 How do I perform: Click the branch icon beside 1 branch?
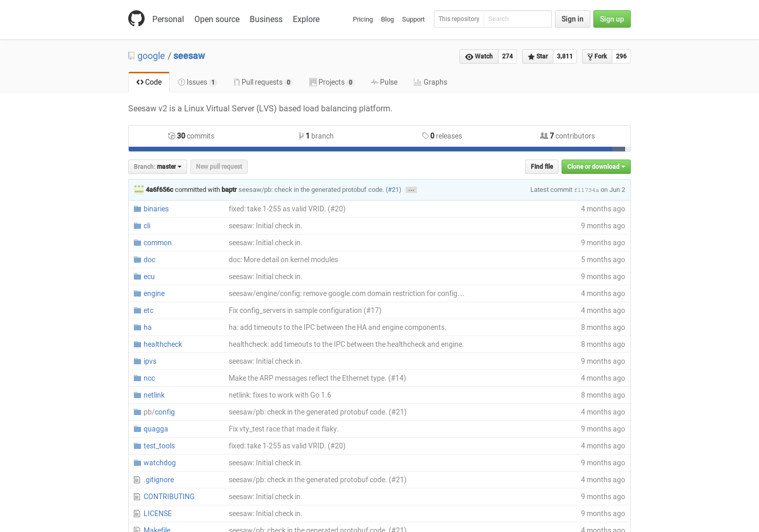[x=301, y=136]
